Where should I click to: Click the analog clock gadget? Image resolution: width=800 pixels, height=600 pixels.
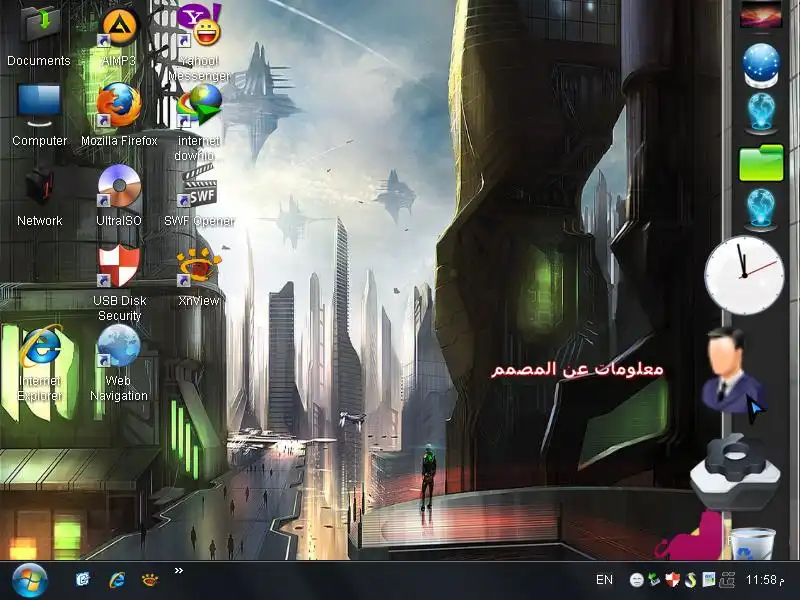744,275
